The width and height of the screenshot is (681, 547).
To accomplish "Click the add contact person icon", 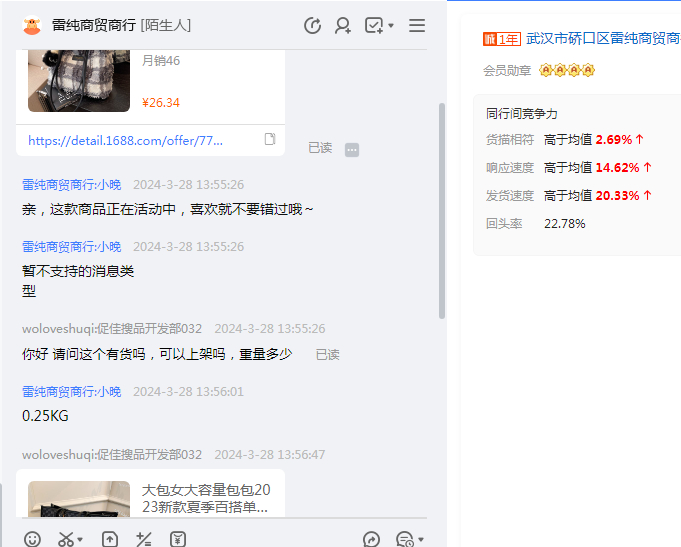I will coord(343,26).
